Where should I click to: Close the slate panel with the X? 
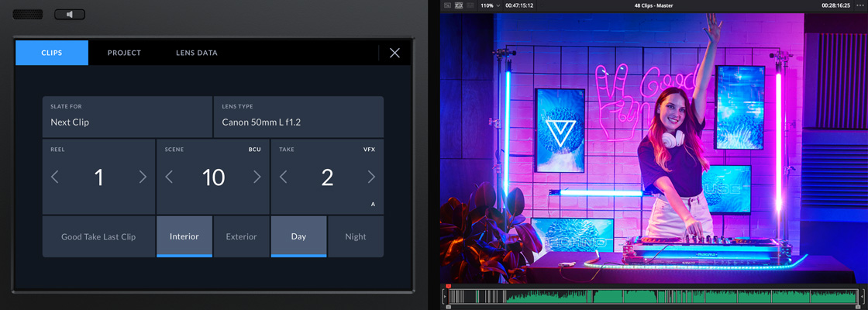(394, 53)
